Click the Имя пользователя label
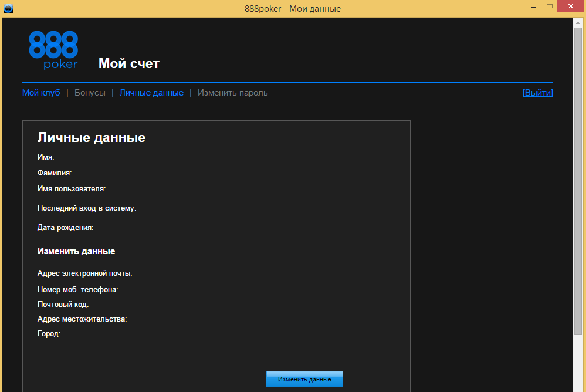This screenshot has width=586, height=392. [x=72, y=189]
